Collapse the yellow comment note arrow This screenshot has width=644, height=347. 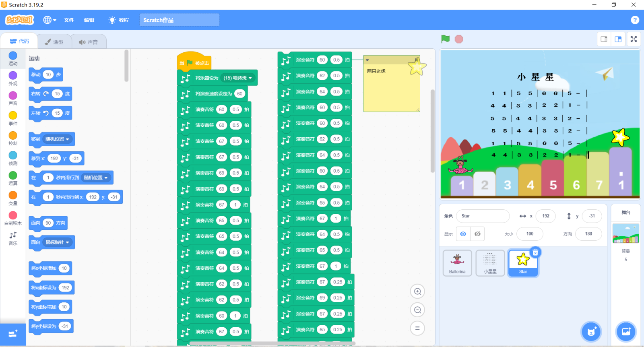click(x=367, y=60)
